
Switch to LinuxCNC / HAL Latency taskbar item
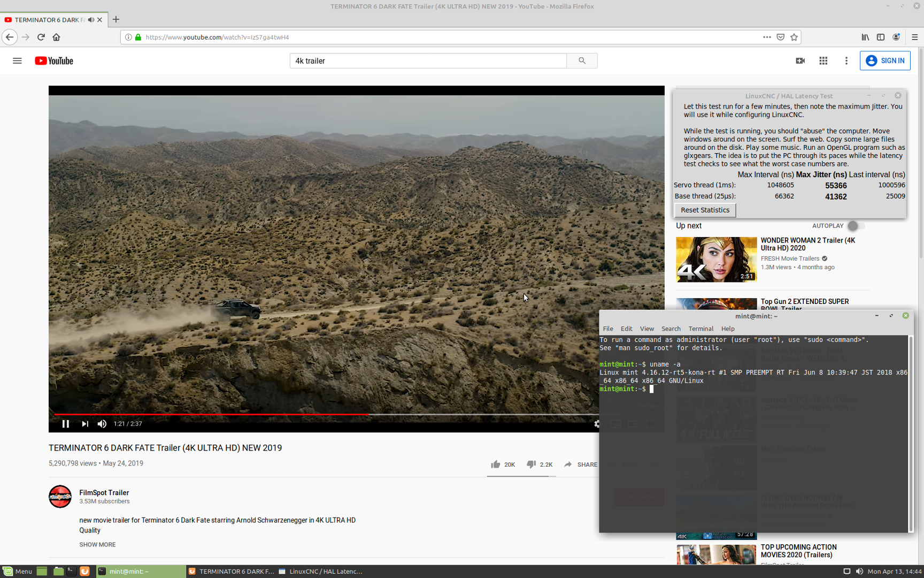321,572
